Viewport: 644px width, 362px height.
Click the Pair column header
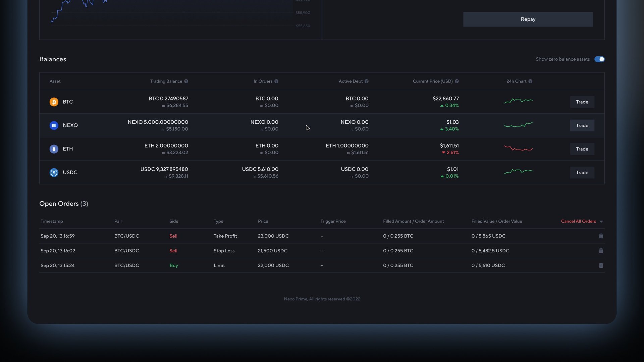point(118,221)
